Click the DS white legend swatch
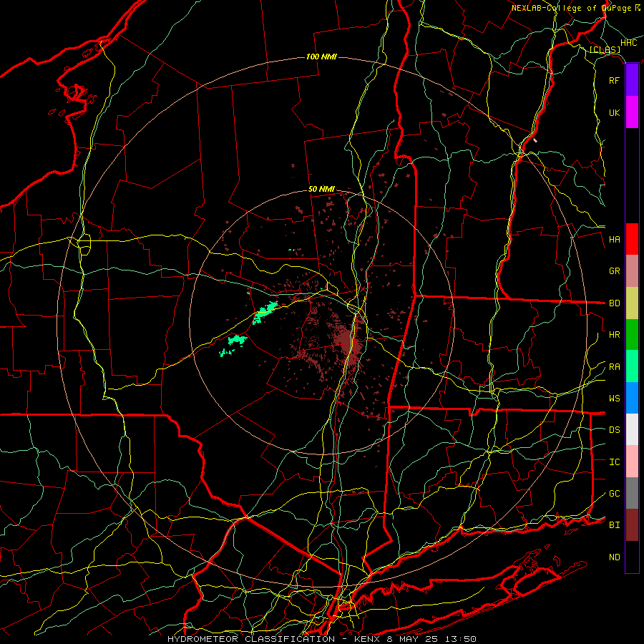Image resolution: width=644 pixels, height=644 pixels. 632,429
